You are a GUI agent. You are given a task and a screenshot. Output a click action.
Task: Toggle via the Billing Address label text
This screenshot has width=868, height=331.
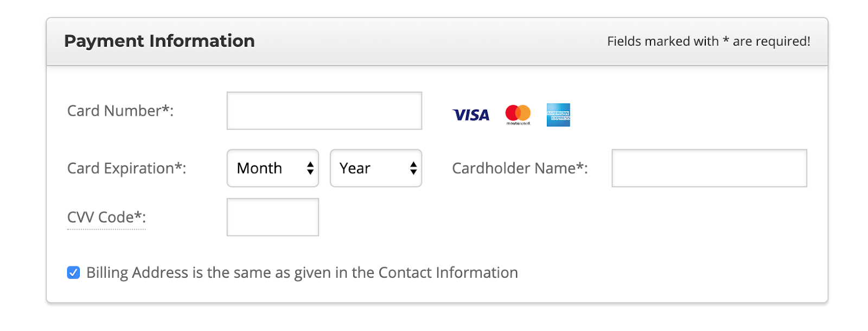point(302,272)
